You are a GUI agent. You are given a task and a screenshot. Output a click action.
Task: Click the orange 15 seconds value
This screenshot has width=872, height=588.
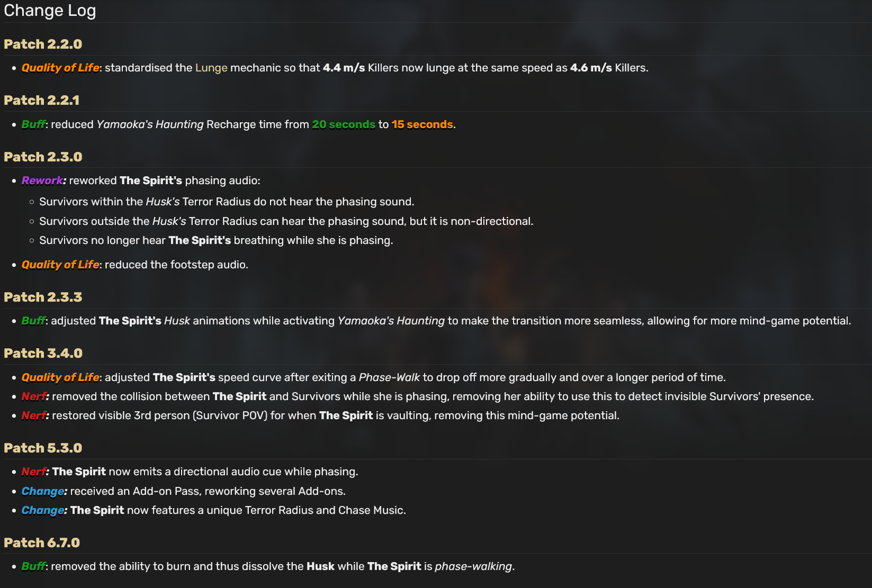coord(422,124)
